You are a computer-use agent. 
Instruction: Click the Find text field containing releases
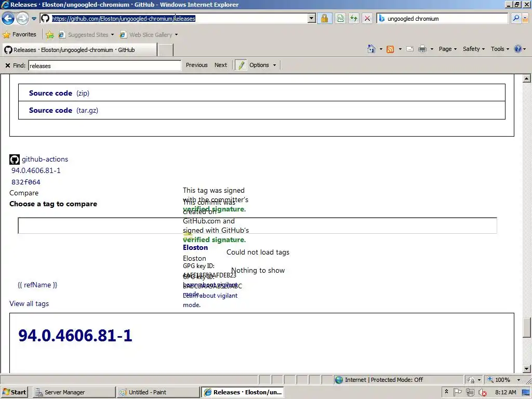coord(104,65)
